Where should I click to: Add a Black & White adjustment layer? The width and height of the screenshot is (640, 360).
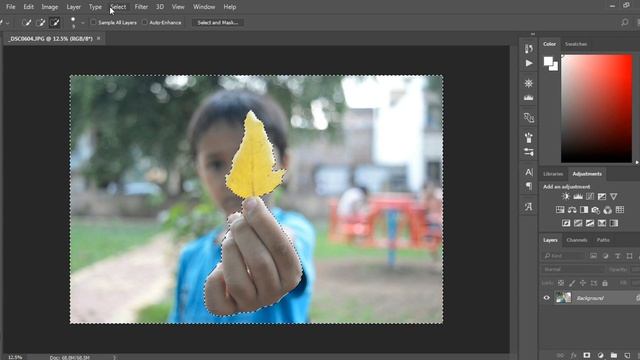pyautogui.click(x=584, y=210)
